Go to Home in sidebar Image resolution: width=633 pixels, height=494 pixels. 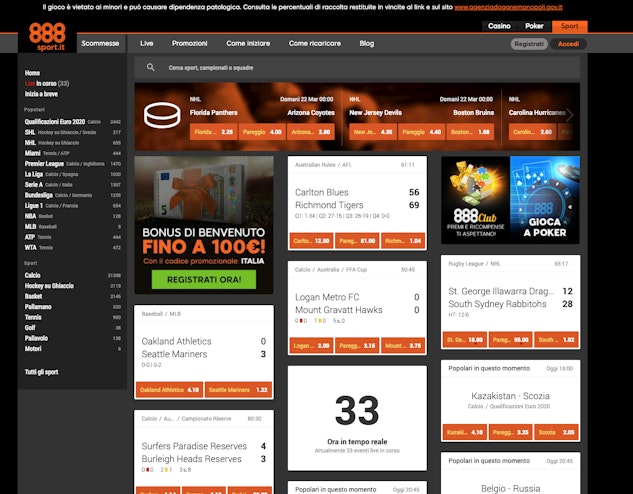[32, 73]
